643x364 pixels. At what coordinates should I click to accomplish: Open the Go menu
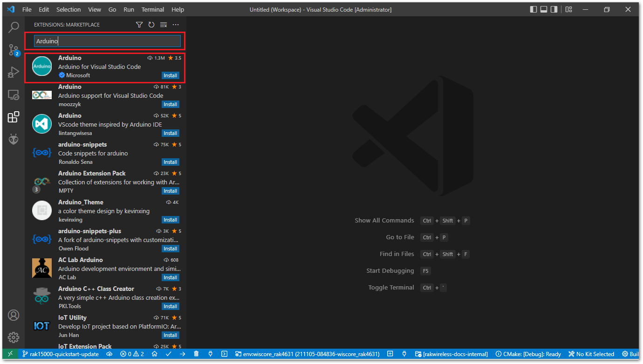112,9
